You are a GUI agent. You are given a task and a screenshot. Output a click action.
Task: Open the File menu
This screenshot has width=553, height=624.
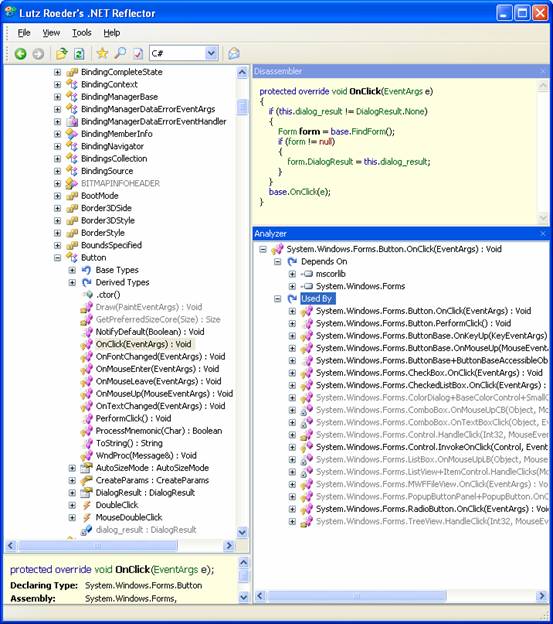click(x=24, y=33)
